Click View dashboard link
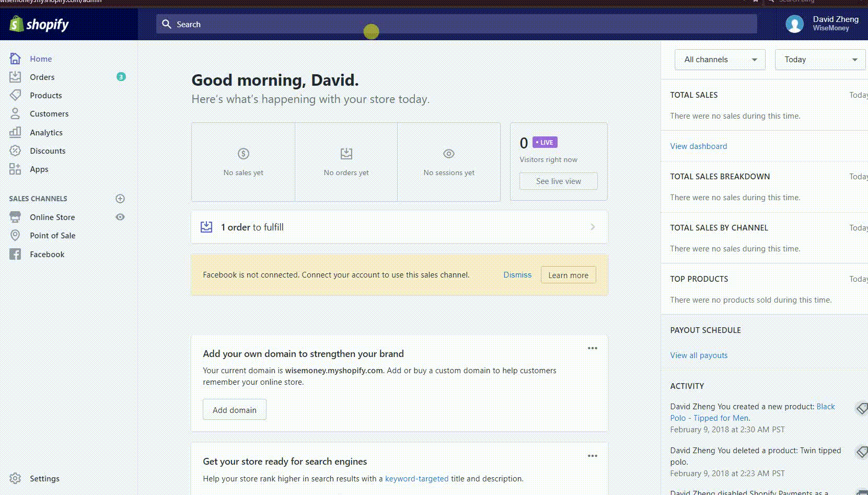The height and width of the screenshot is (495, 868). [x=699, y=146]
